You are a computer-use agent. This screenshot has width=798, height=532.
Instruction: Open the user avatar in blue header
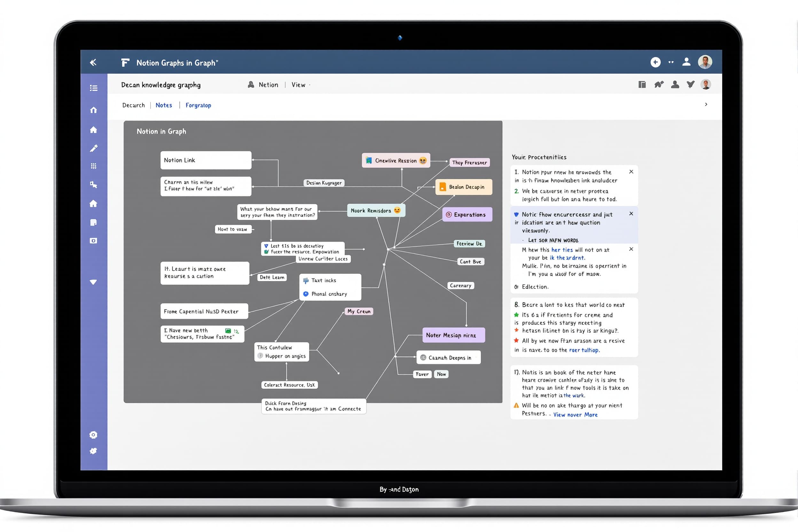coord(705,62)
